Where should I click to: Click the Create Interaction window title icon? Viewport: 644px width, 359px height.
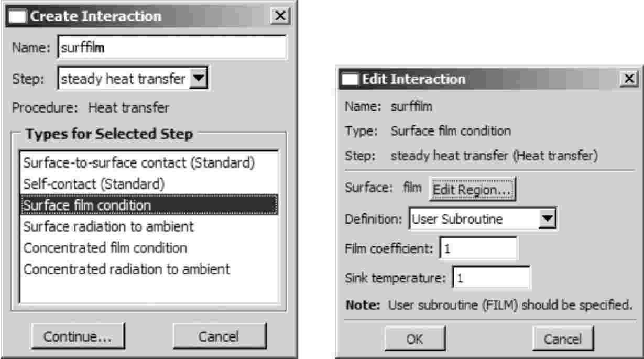pos(18,16)
